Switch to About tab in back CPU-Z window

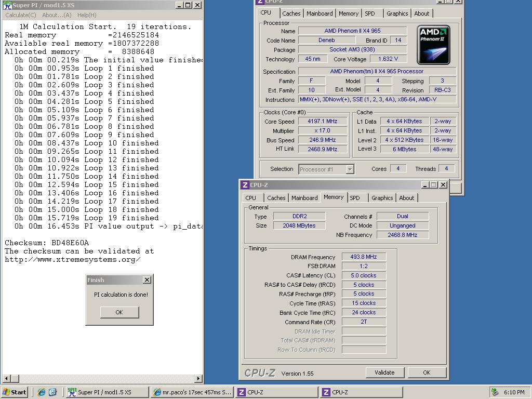[x=422, y=14]
